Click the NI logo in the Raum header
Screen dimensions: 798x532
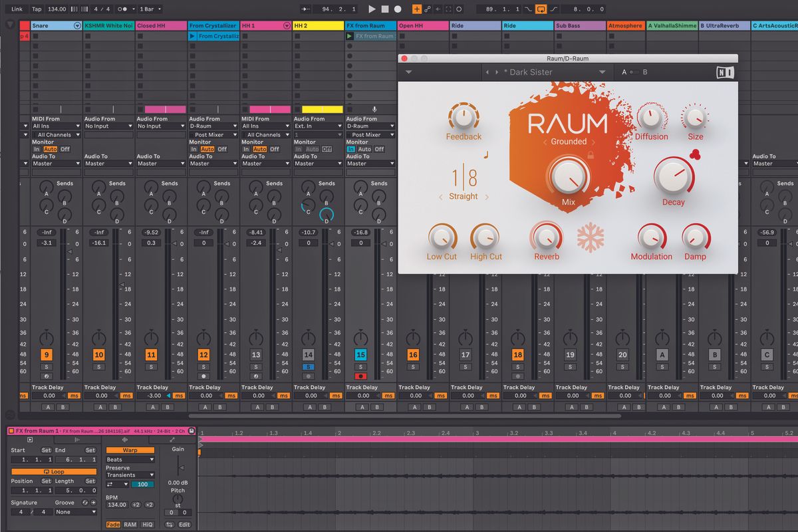pos(726,73)
